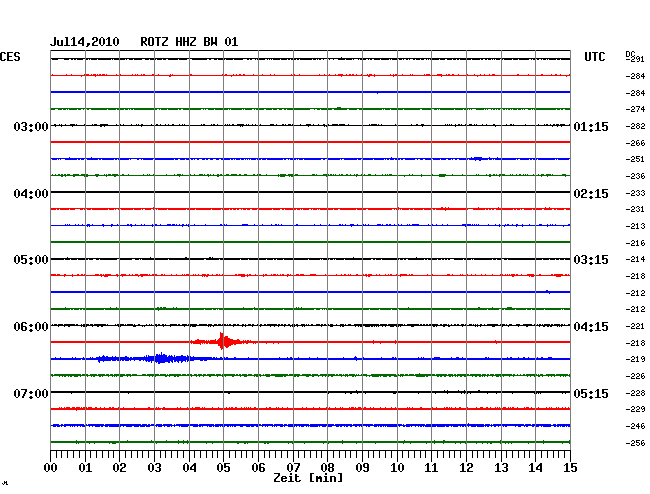Select DC offset value -231

click(635, 209)
